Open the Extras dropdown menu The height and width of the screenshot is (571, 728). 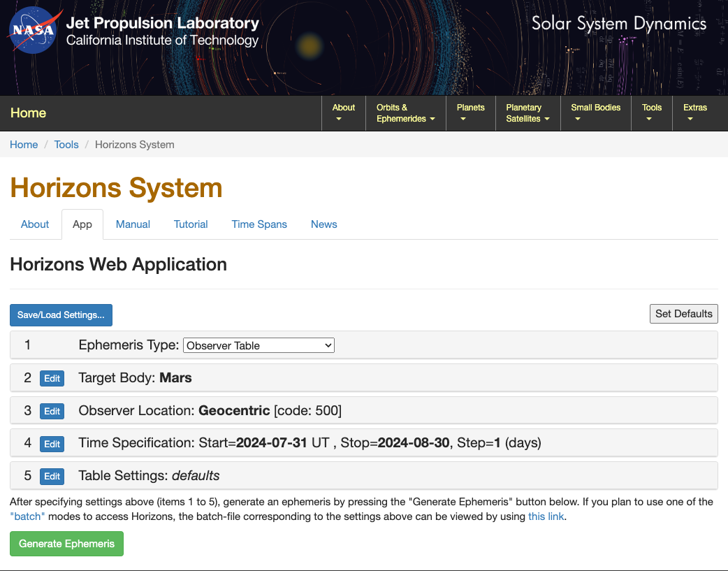695,113
